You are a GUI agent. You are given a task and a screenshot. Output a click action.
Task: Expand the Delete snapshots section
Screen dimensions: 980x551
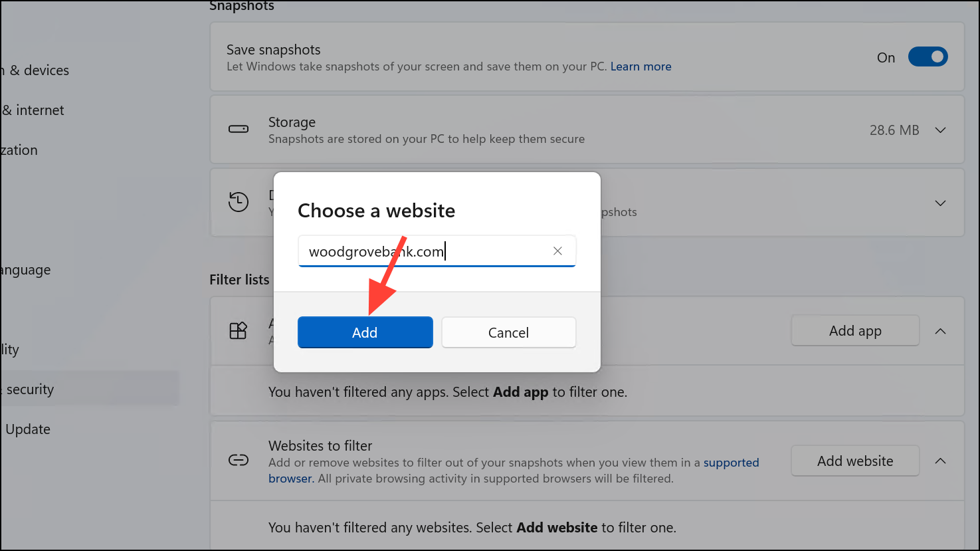[x=941, y=203]
